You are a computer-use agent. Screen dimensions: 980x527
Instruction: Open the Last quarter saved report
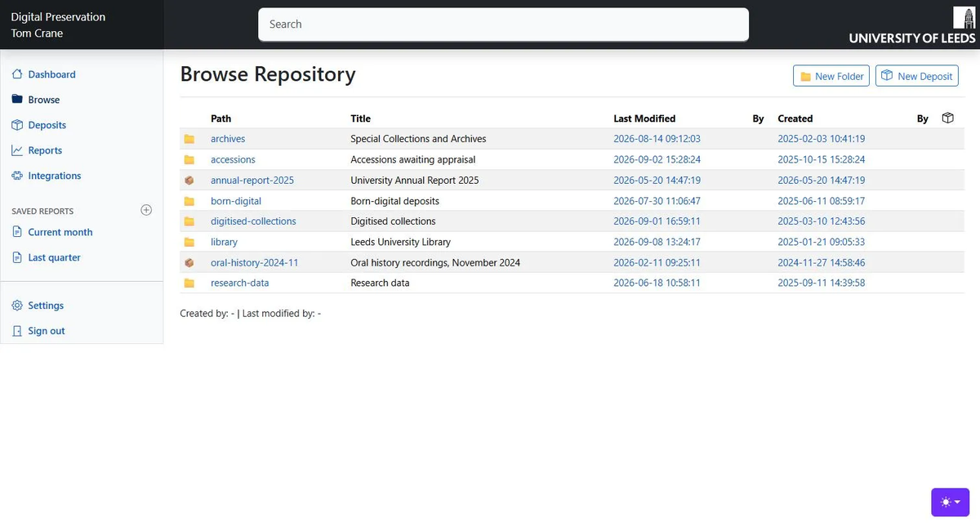[55, 257]
